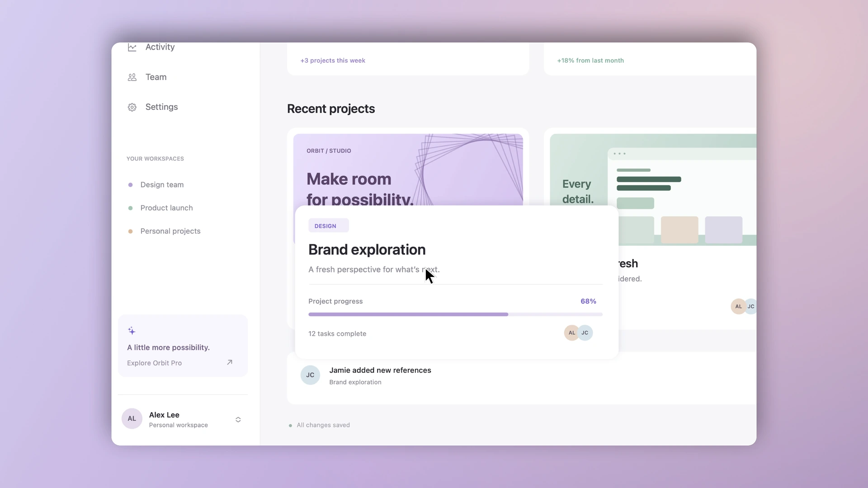Open Activity from the chart icon

pos(132,47)
